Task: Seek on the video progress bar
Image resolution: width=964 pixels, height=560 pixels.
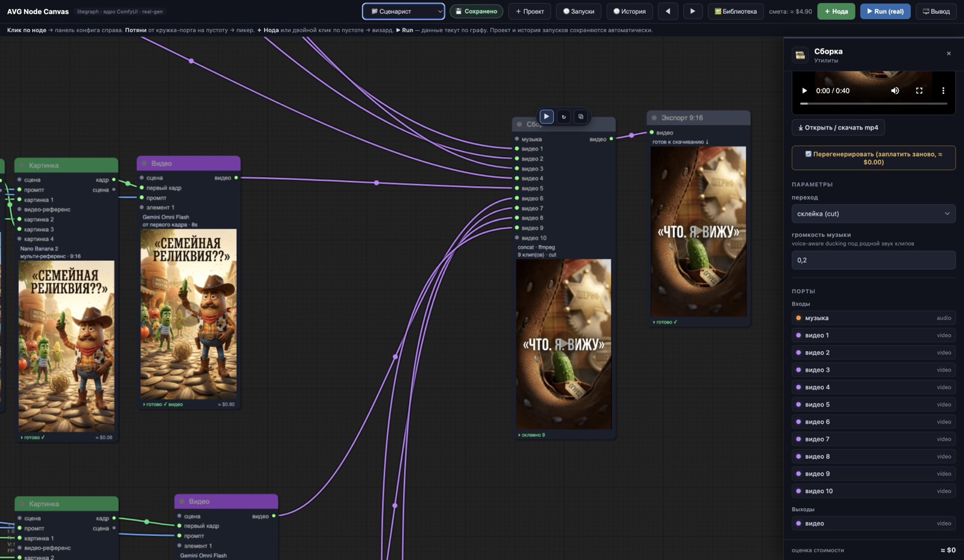Action: (873, 104)
